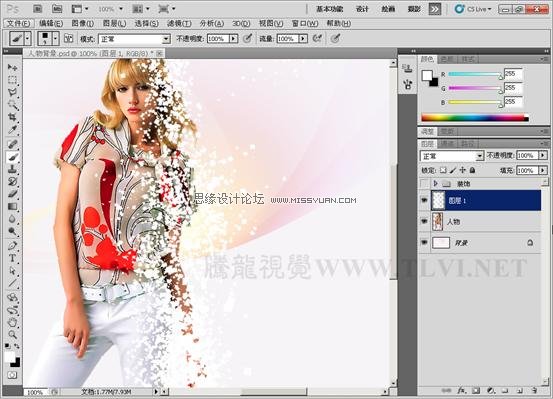Select the Rectangular Marquee tool
553x399 pixels.
(x=13, y=79)
